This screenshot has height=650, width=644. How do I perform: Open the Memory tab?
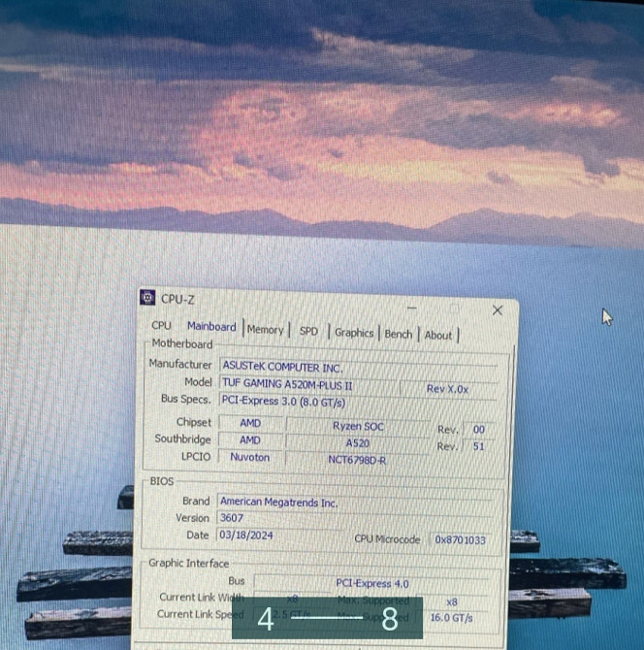click(265, 330)
